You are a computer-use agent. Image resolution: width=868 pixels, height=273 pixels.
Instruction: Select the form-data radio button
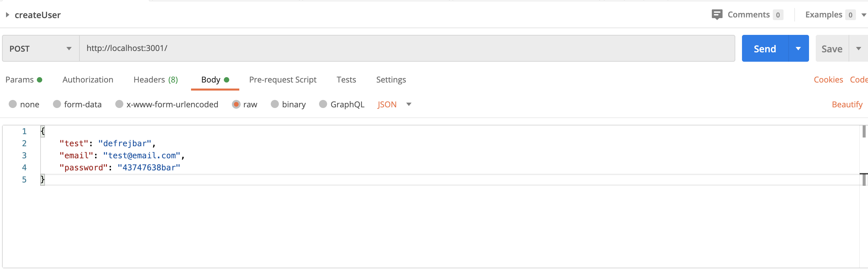click(57, 104)
